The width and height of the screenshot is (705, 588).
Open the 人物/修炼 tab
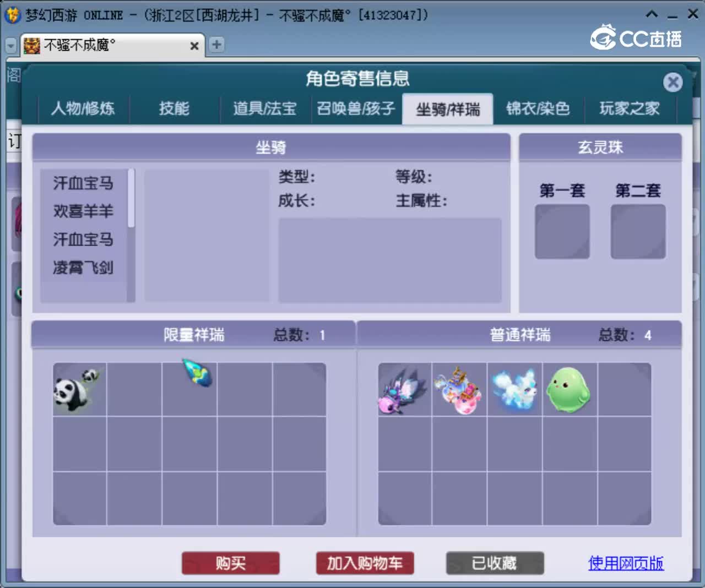83,108
